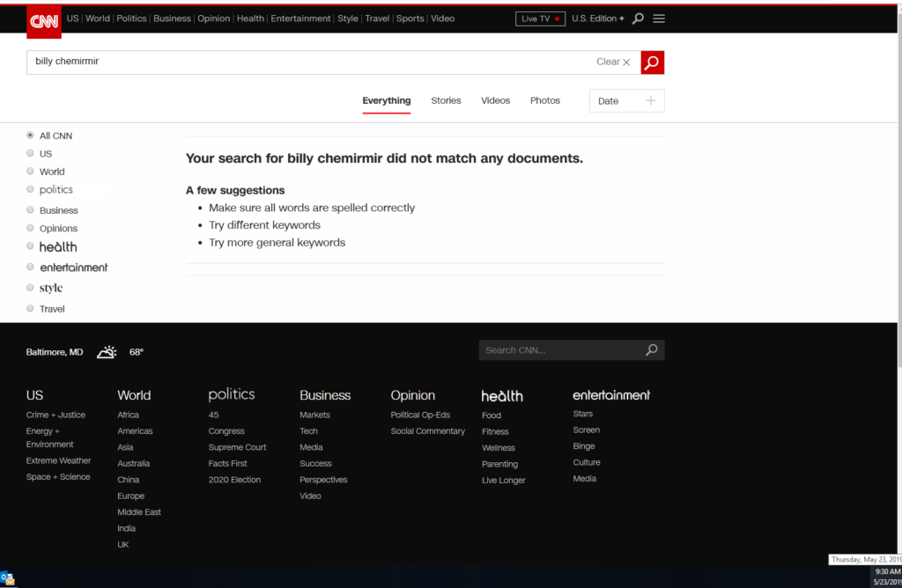Select the Opinions radio filter
902x588 pixels.
click(31, 228)
